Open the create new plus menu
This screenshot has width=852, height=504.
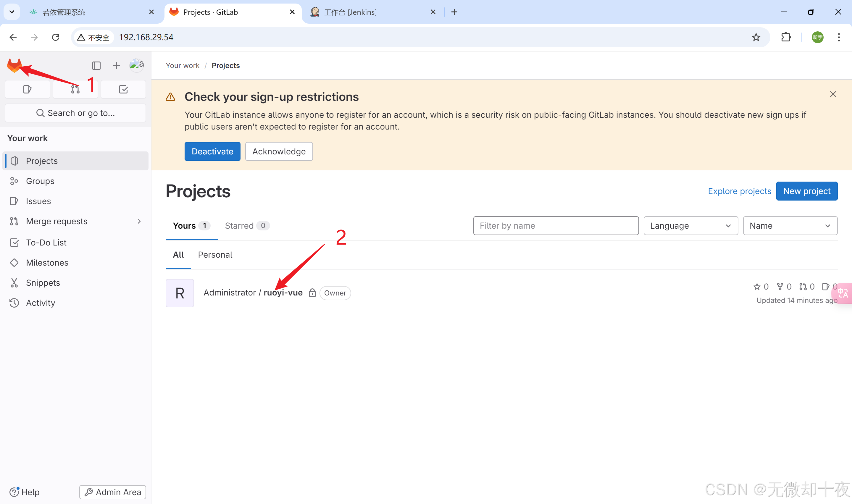click(x=116, y=65)
